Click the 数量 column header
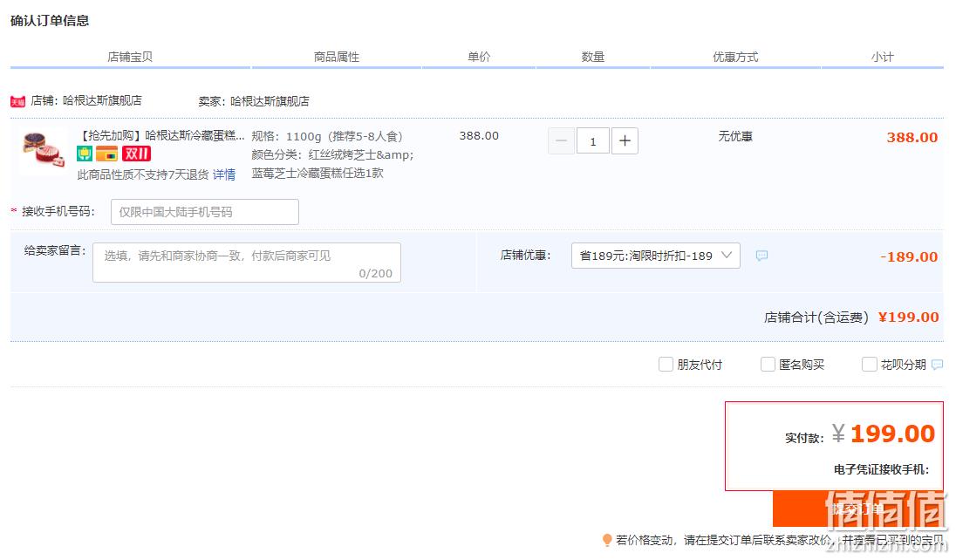This screenshot has width=956, height=560. 592,57
